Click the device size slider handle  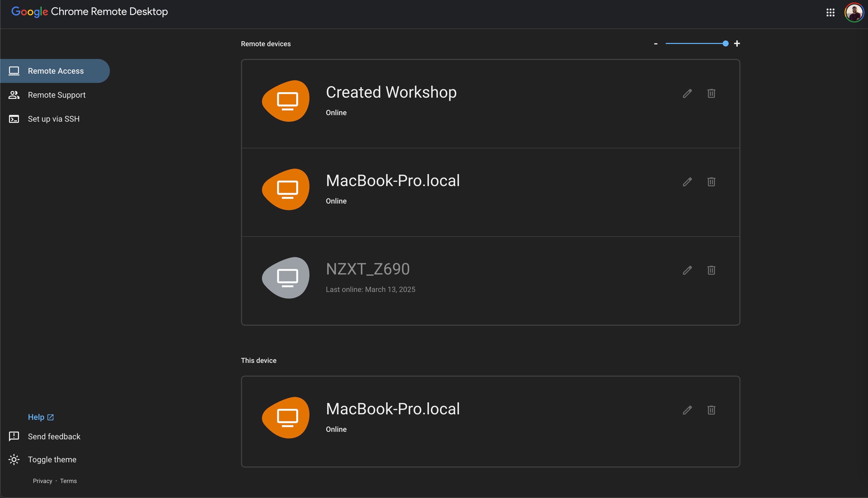pos(725,43)
